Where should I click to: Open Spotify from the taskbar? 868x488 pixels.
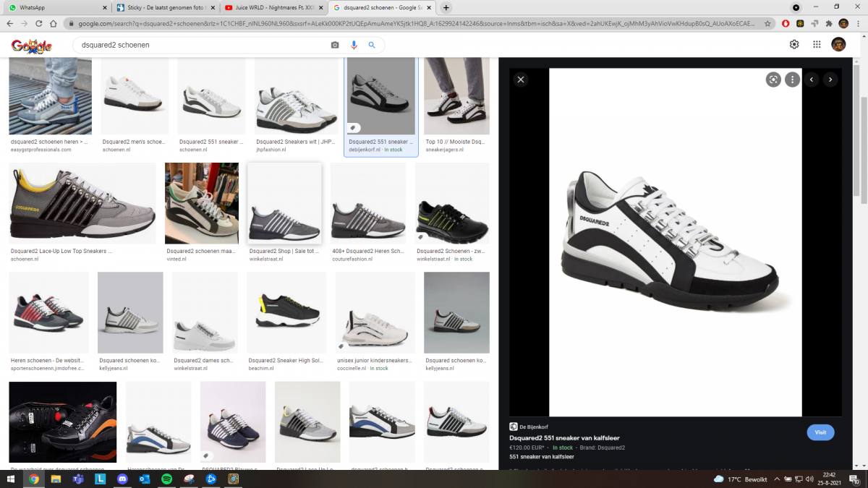pos(166,479)
